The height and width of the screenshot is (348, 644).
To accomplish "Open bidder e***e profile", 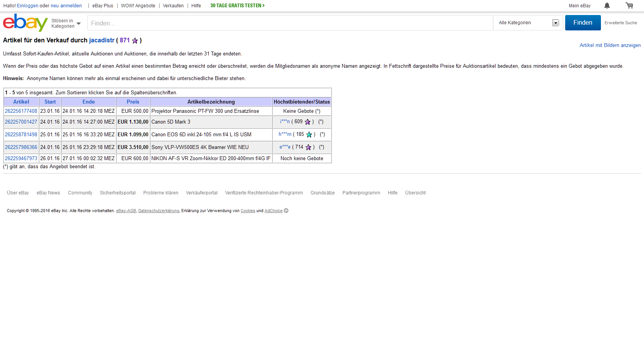I will (x=285, y=147).
